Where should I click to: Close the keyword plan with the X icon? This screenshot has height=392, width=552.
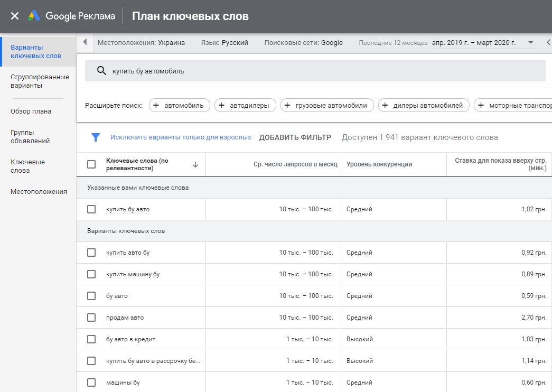point(15,16)
